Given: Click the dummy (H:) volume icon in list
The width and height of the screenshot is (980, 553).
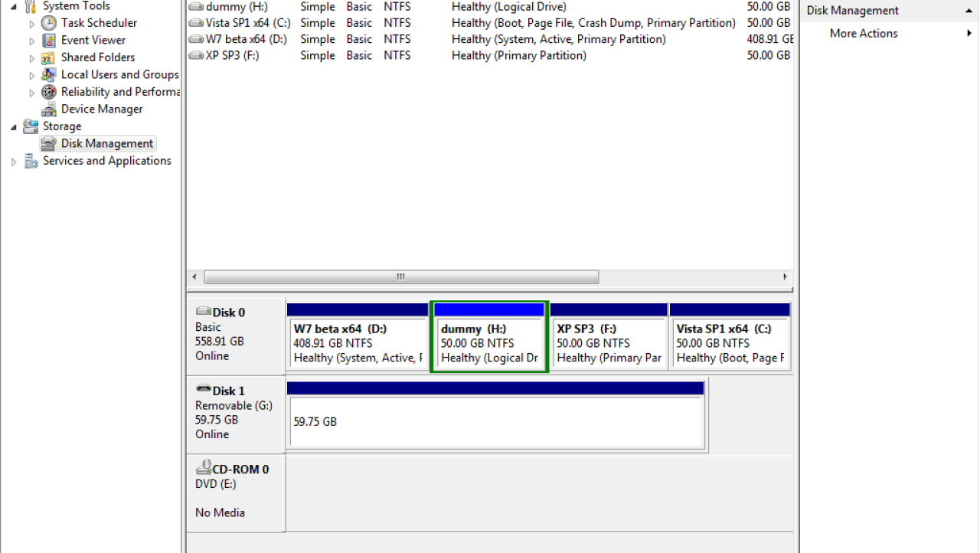Looking at the screenshot, I should point(196,7).
